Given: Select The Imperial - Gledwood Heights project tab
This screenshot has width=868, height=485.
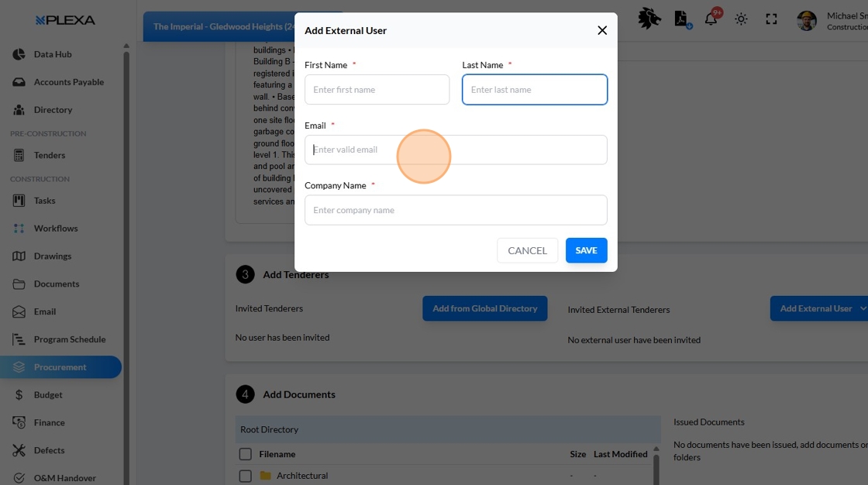Looking at the screenshot, I should [x=223, y=26].
